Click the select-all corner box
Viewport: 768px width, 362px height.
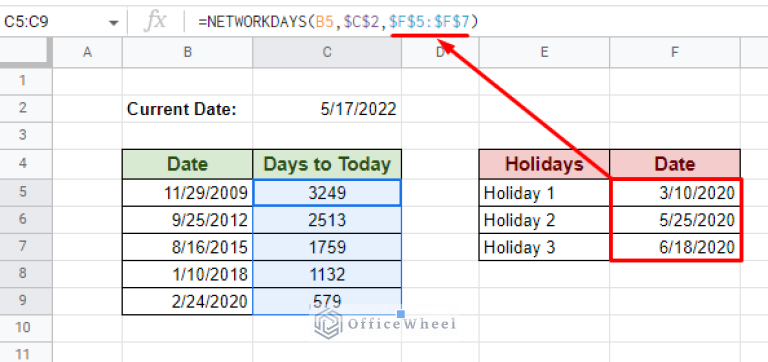[x=26, y=52]
